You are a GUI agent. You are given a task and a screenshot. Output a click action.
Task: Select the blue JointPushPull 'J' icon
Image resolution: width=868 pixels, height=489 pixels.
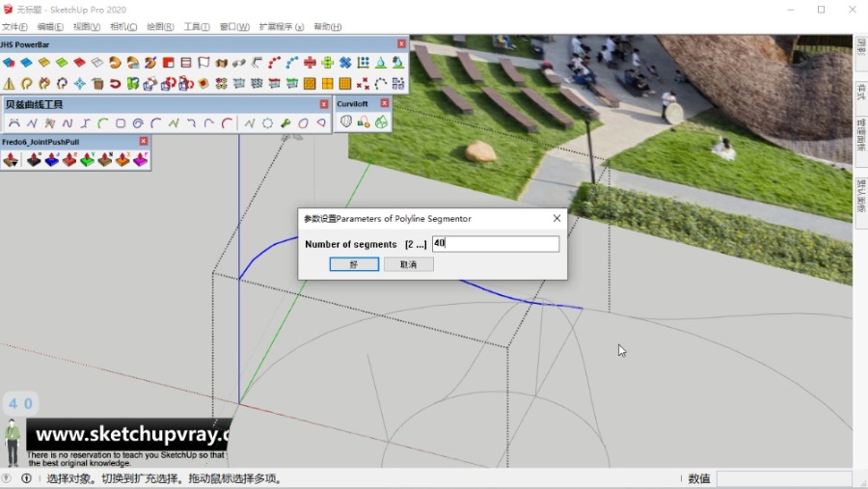tap(51, 160)
